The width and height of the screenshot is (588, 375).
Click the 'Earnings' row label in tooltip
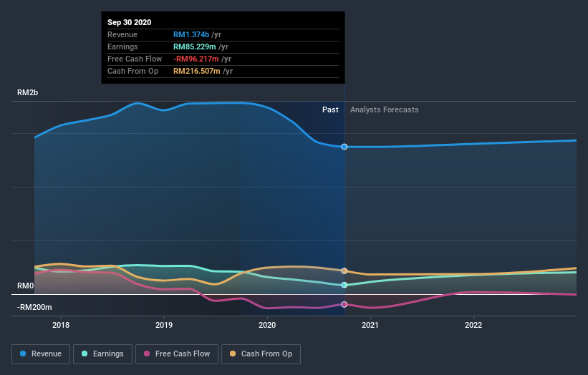coord(122,47)
